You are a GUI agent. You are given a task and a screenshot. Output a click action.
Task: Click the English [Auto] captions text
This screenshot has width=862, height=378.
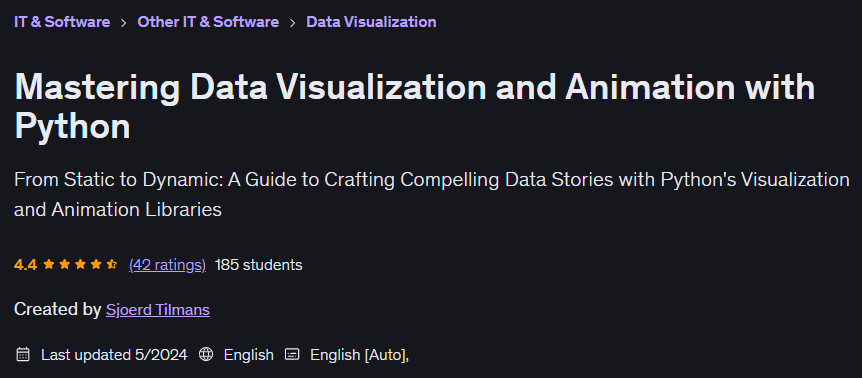point(360,355)
